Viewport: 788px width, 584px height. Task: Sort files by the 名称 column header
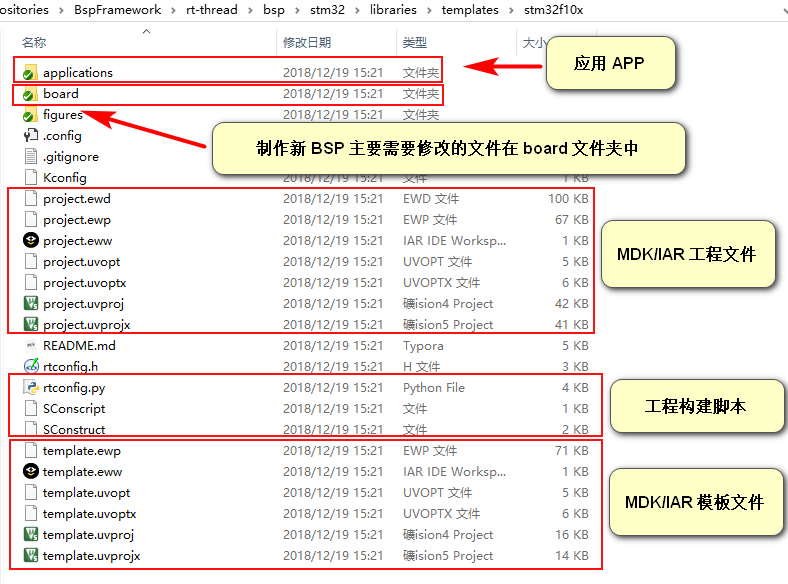(x=34, y=43)
